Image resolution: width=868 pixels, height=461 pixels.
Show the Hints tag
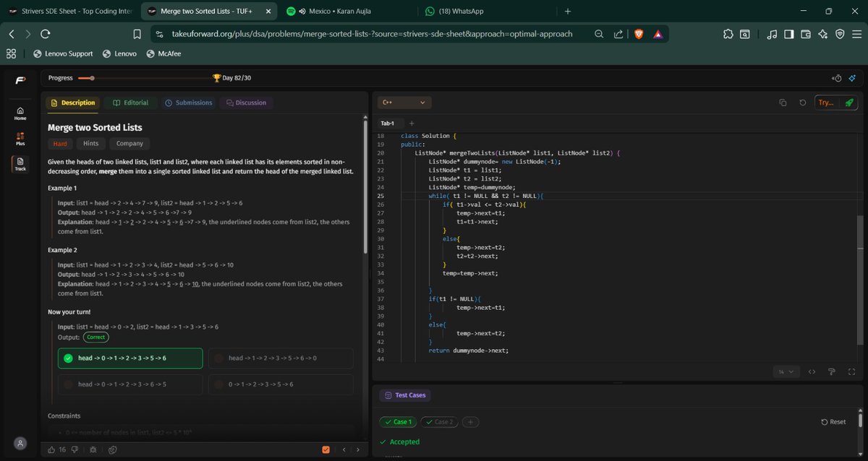90,144
